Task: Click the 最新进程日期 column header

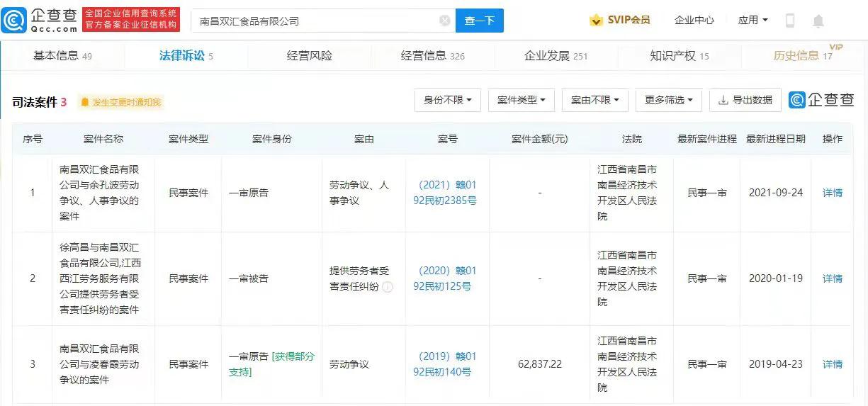Action: click(776, 139)
